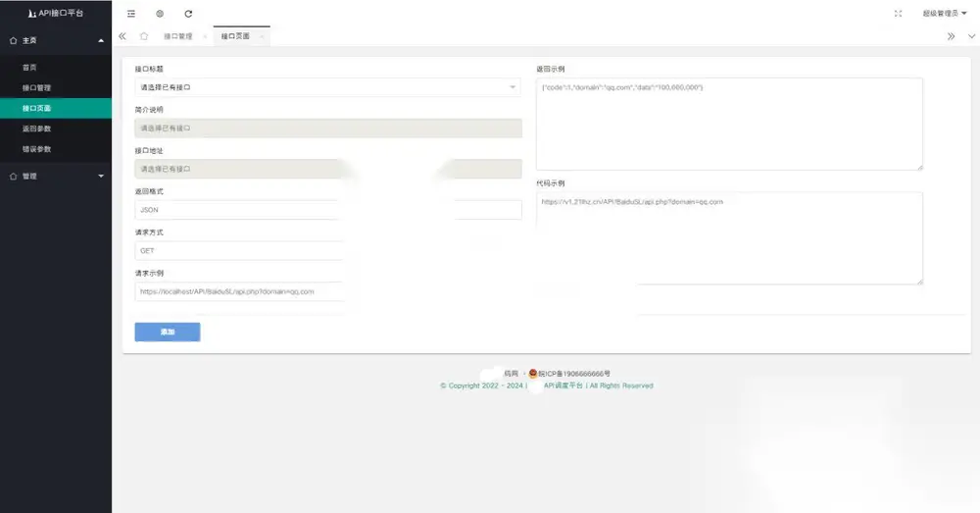Open the tab options chevron dropdown

click(971, 36)
